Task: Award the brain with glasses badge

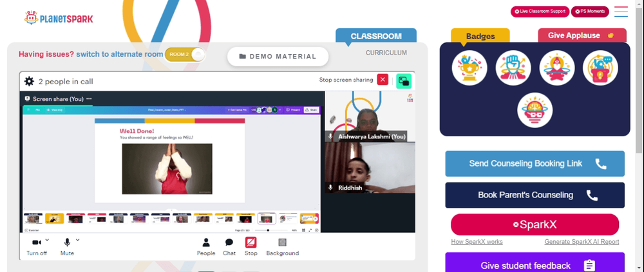Action: 535,110
